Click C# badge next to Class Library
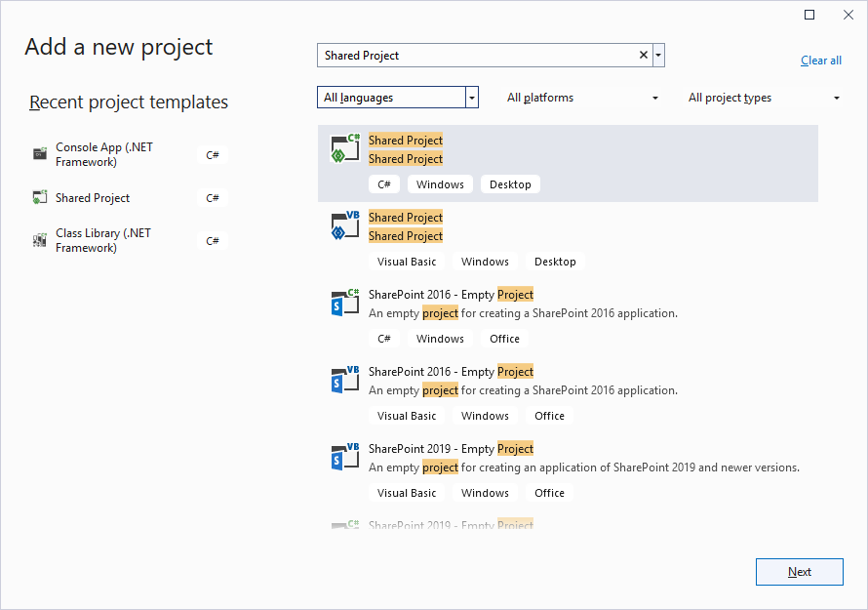 213,241
